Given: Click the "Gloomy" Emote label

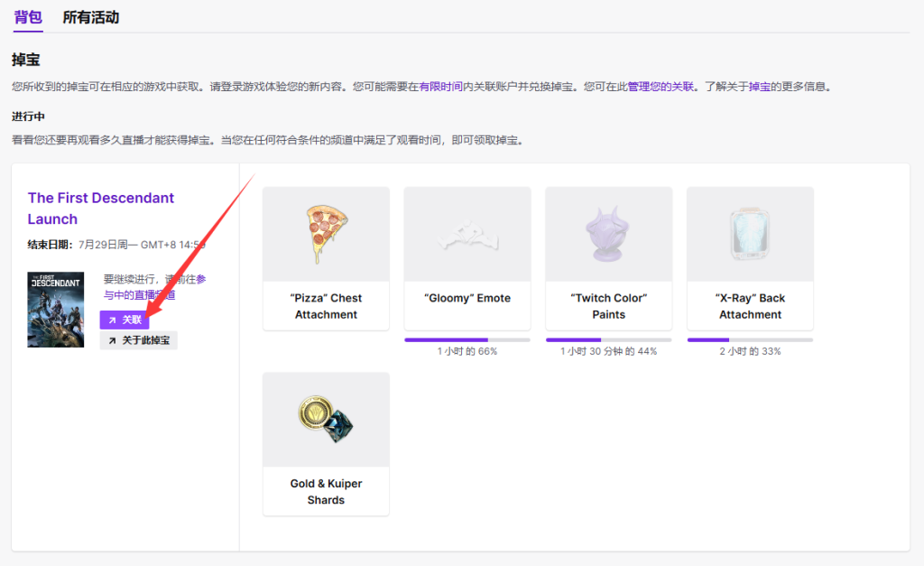Looking at the screenshot, I should coord(467,298).
